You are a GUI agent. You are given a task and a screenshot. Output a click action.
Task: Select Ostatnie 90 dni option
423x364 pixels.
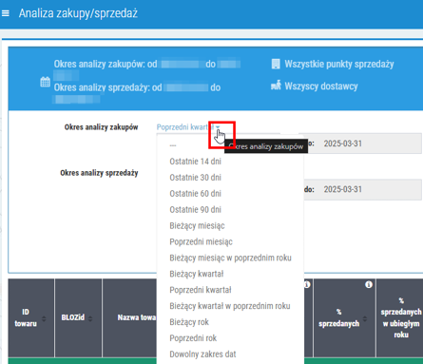195,209
